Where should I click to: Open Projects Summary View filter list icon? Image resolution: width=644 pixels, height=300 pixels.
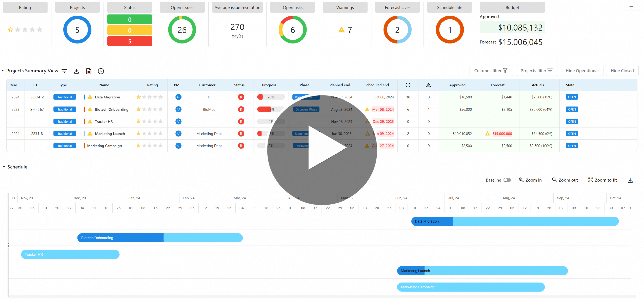click(64, 71)
